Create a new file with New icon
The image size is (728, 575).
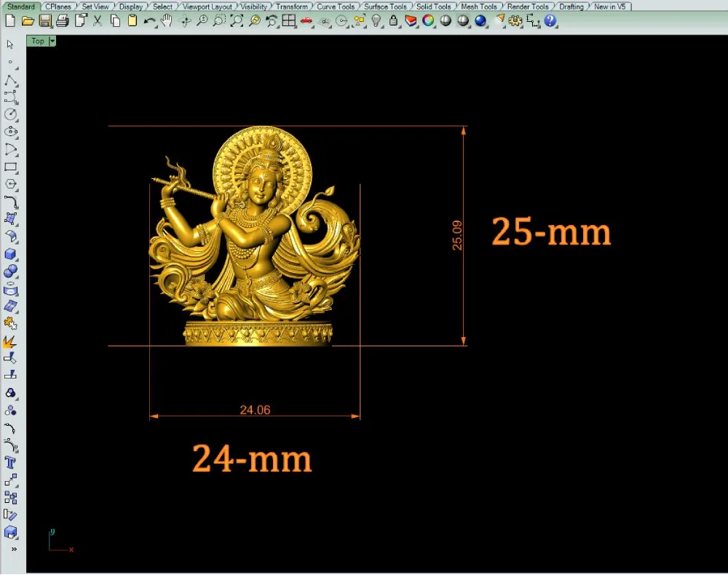click(x=10, y=21)
